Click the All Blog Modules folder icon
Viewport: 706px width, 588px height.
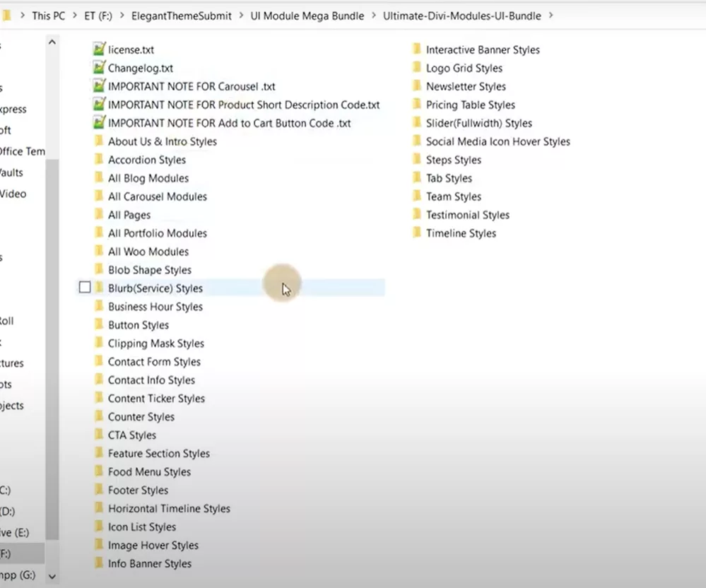(99, 178)
